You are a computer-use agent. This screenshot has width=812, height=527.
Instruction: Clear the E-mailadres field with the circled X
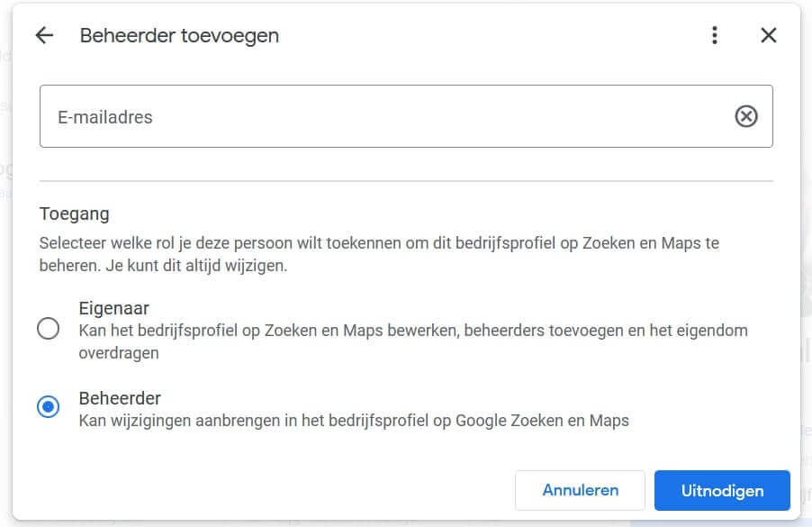tap(745, 115)
